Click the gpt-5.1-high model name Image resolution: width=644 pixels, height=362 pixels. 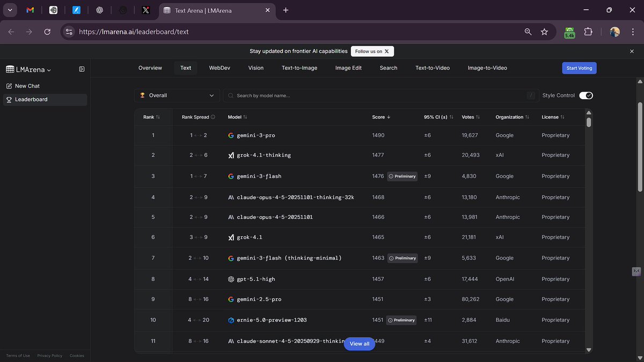pyautogui.click(x=256, y=279)
